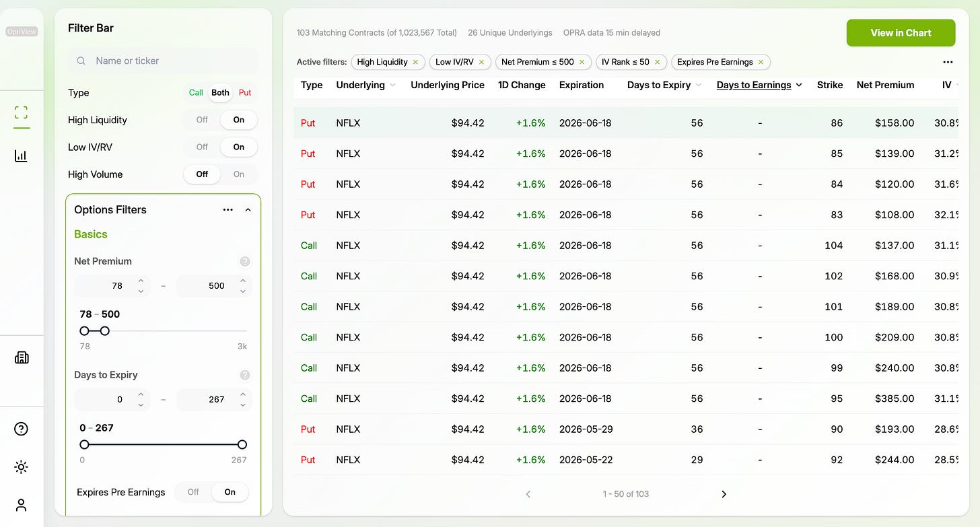Select the NFLX Call row with strike 104
980x527 pixels.
(626, 246)
